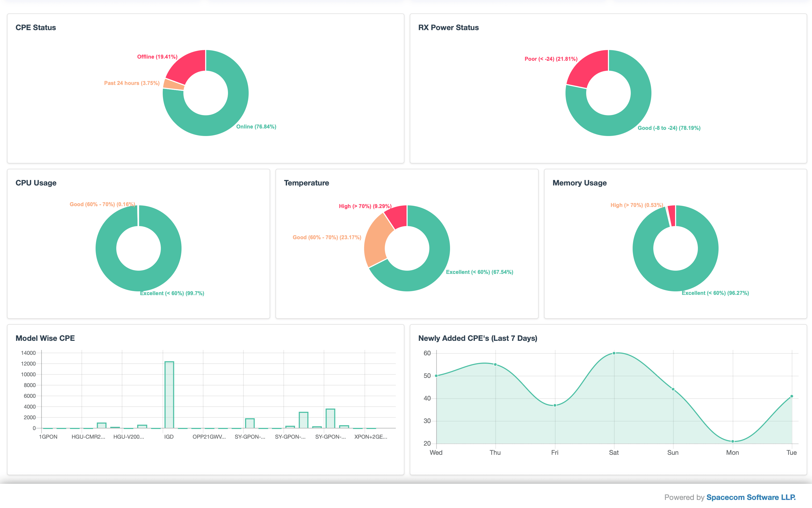Click the 'Good (60% - 70%) (23.17%)' label
This screenshot has height=508, width=812.
coord(327,238)
